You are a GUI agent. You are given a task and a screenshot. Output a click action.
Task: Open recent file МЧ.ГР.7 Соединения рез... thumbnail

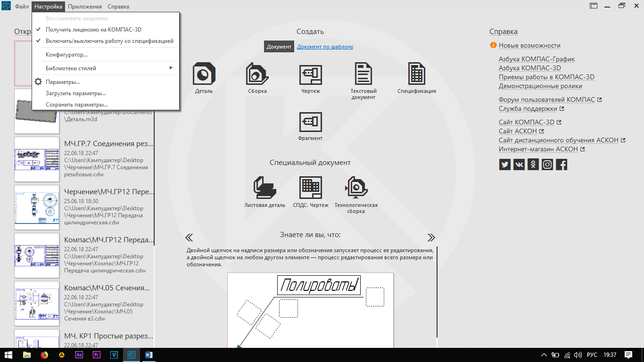37,159
